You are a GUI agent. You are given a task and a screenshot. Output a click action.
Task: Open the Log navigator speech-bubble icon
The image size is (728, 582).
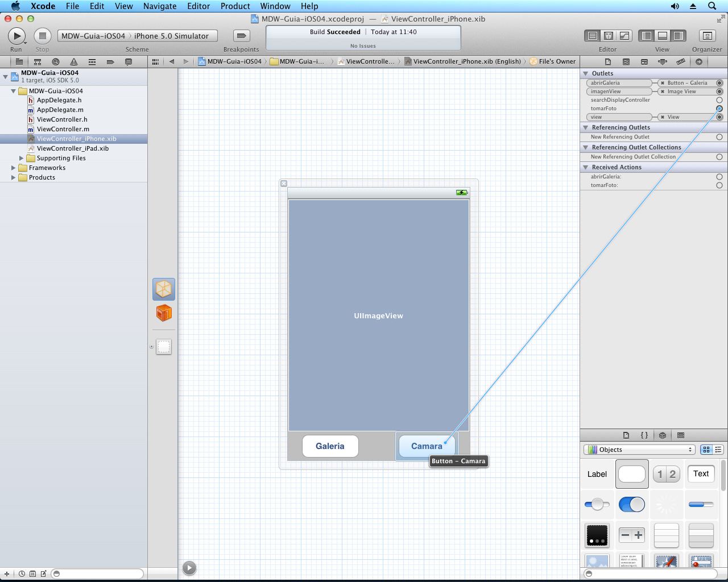pos(129,61)
